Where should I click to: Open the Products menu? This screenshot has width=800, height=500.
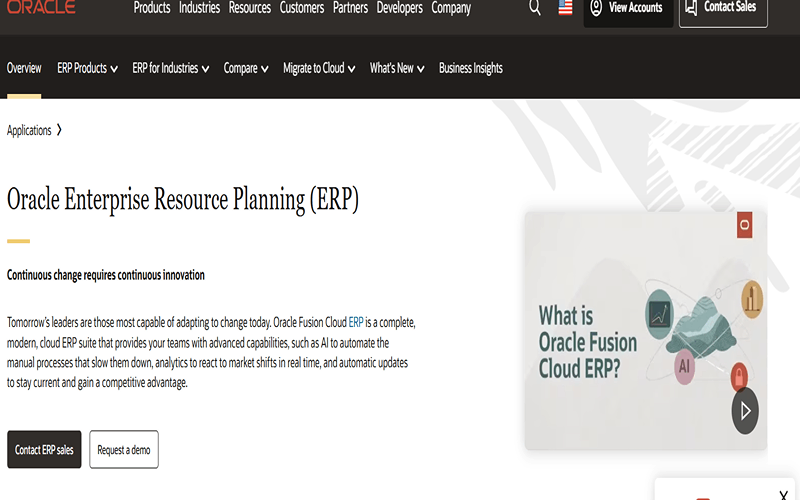tap(152, 8)
